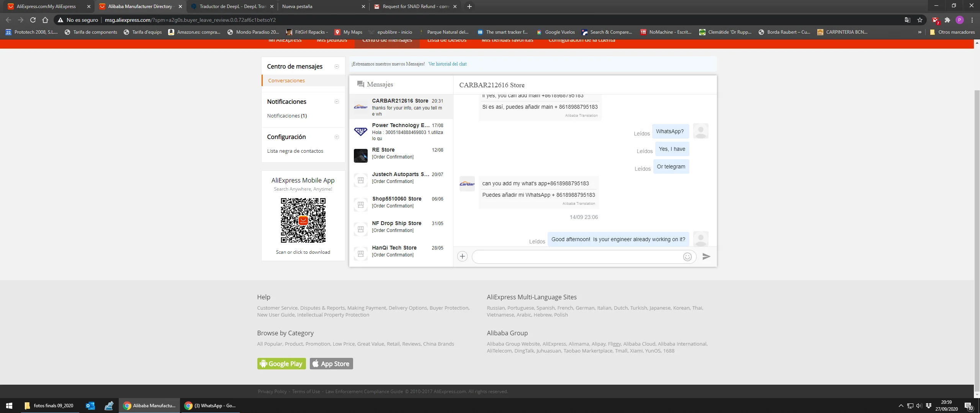The image size is (980, 413).
Task: Switch to the WhatsApp Chrome taskbar window
Action: click(211, 406)
